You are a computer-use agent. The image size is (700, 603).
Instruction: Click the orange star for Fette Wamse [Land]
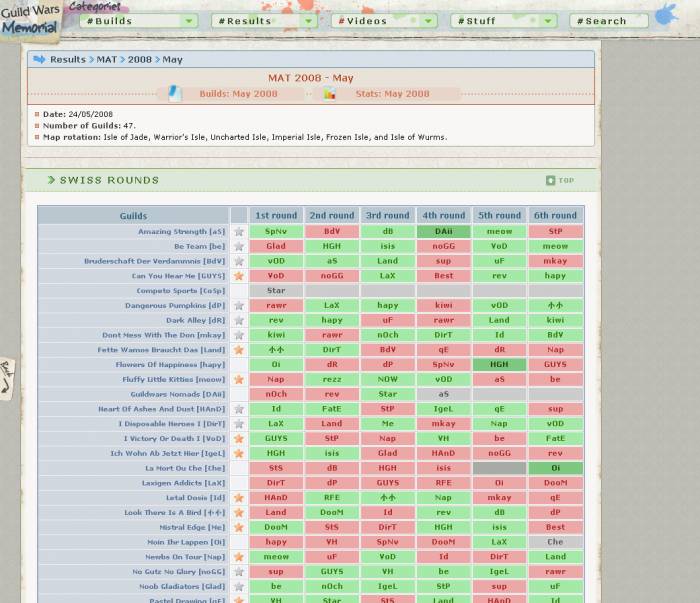point(239,350)
